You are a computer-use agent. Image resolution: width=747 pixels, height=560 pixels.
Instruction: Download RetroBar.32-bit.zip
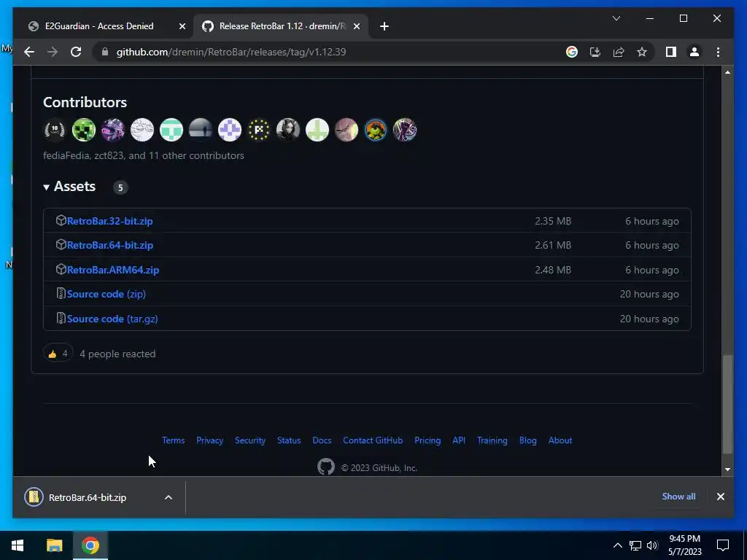[x=109, y=221]
